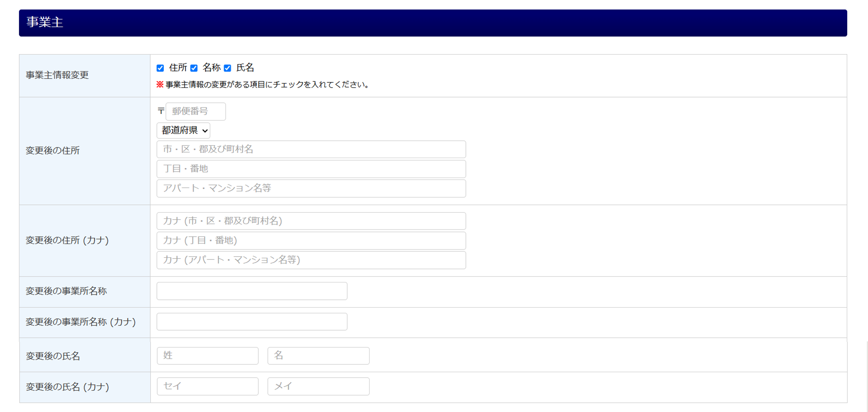The image size is (868, 412).
Task: Uncheck the 氏名 checkbox
Action: pos(228,68)
